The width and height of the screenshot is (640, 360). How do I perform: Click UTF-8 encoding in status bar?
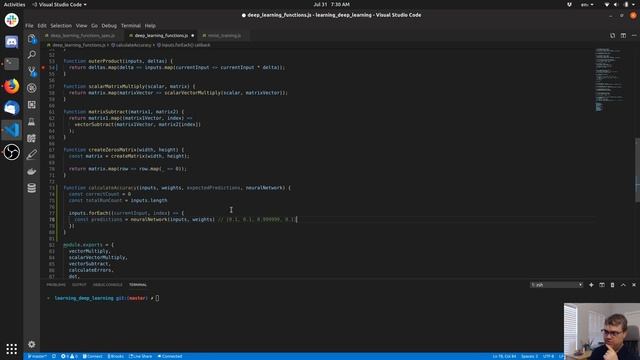pyautogui.click(x=549, y=356)
